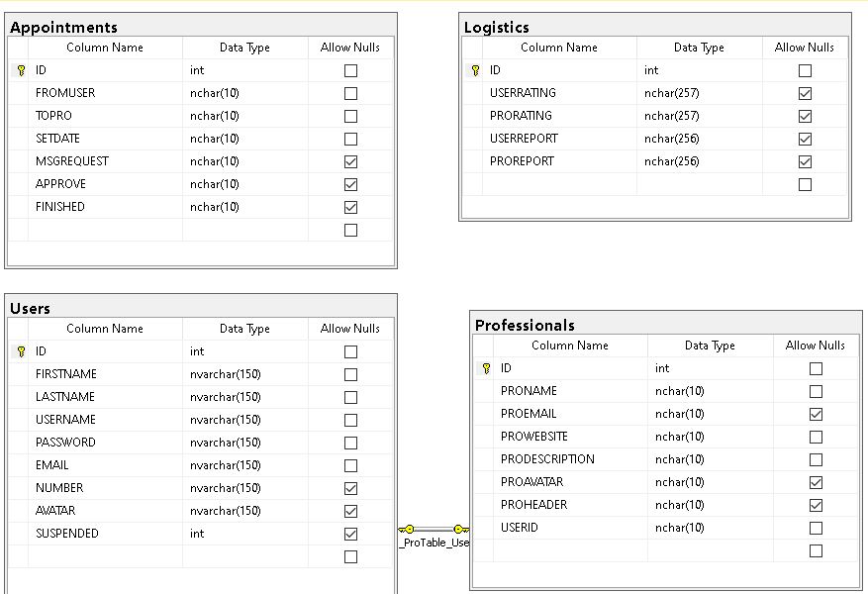The width and height of the screenshot is (868, 594).
Task: Click Column Name header in Professionals table
Action: point(570,346)
